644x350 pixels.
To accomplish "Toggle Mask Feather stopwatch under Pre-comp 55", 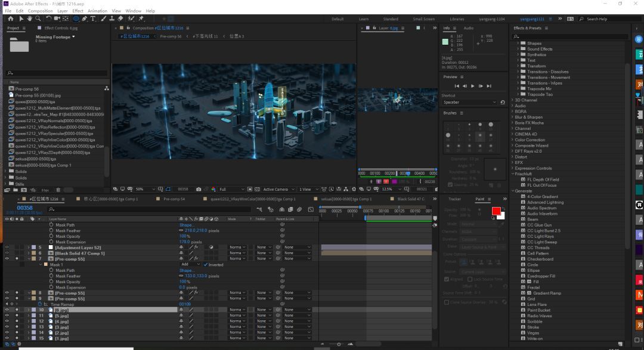I will (51, 276).
